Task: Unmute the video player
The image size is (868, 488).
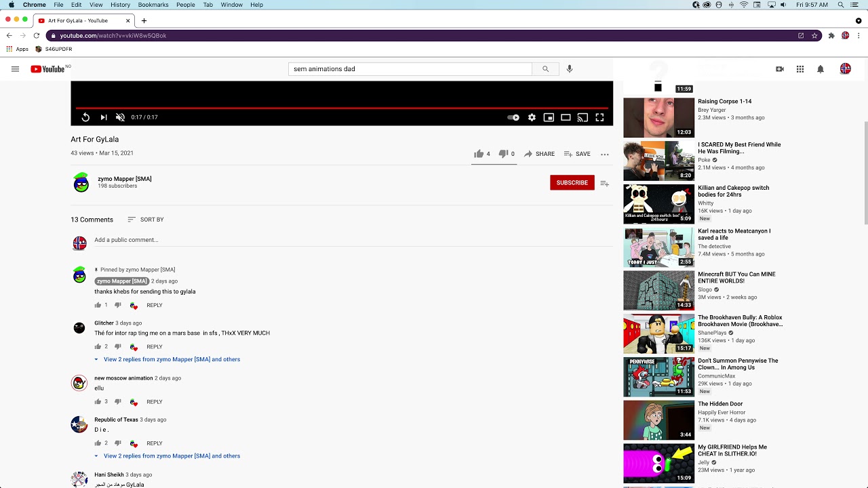Action: coord(120,117)
